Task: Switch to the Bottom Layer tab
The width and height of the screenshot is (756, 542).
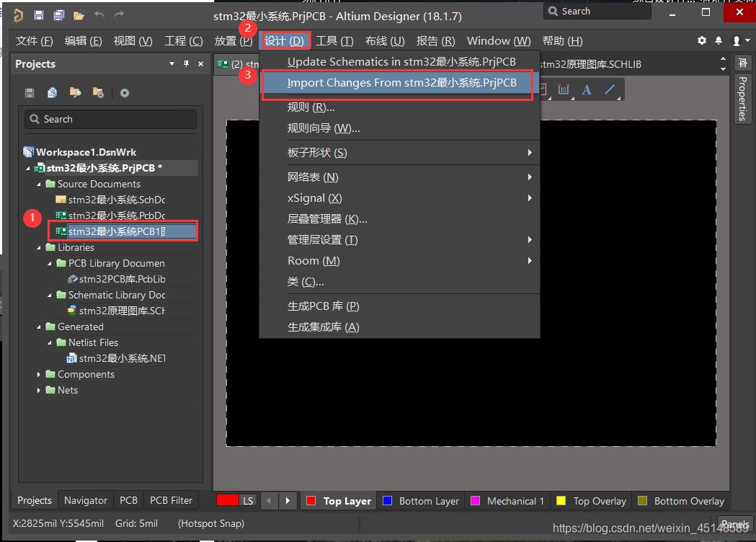Action: click(421, 501)
